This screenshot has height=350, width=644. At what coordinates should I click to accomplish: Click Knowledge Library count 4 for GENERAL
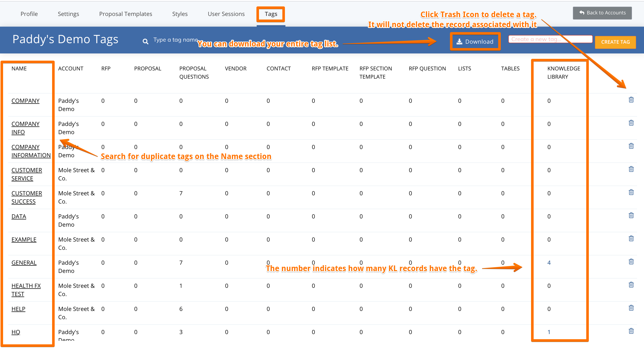[x=549, y=263]
